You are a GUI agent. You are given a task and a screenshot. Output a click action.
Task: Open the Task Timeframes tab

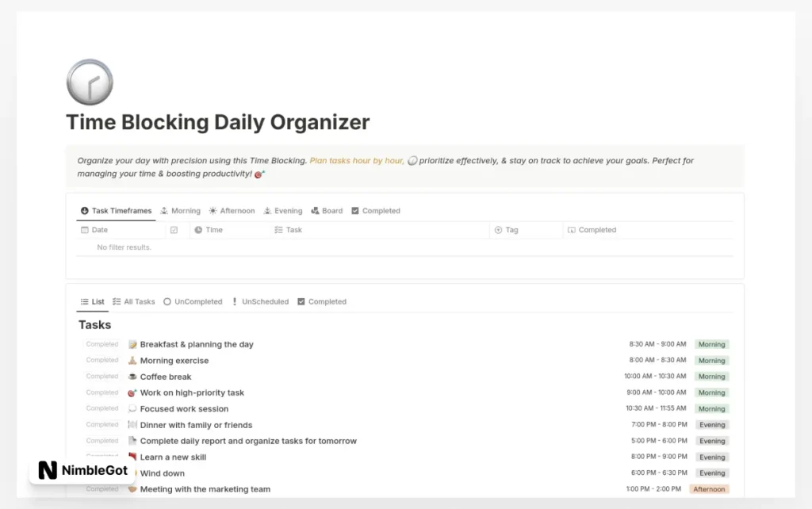pos(116,211)
